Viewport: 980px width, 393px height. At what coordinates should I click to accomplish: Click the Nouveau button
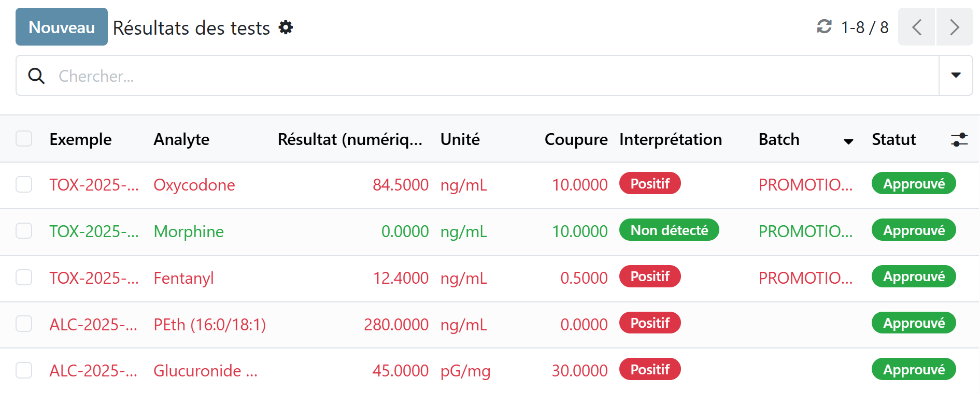[x=62, y=27]
